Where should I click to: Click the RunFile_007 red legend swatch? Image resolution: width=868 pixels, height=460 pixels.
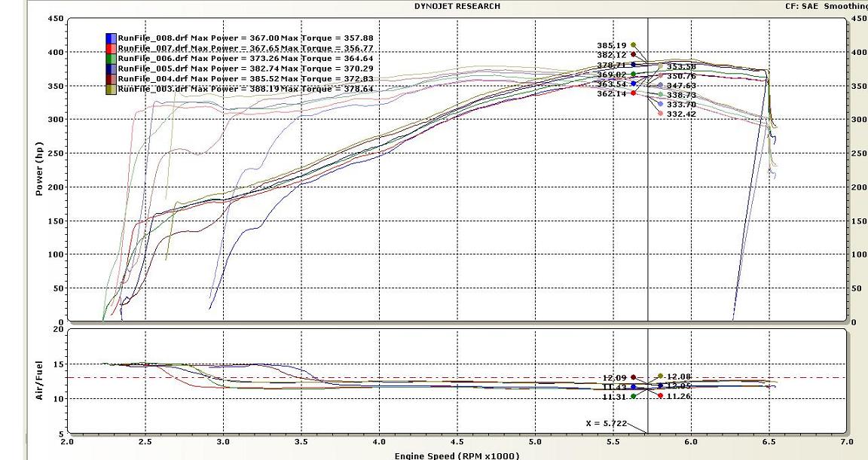(x=111, y=48)
